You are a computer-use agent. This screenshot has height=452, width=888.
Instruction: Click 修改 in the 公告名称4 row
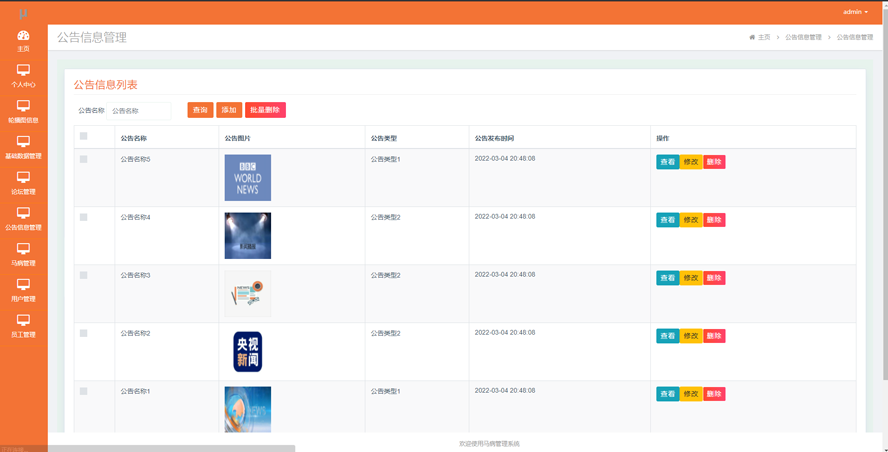point(691,220)
